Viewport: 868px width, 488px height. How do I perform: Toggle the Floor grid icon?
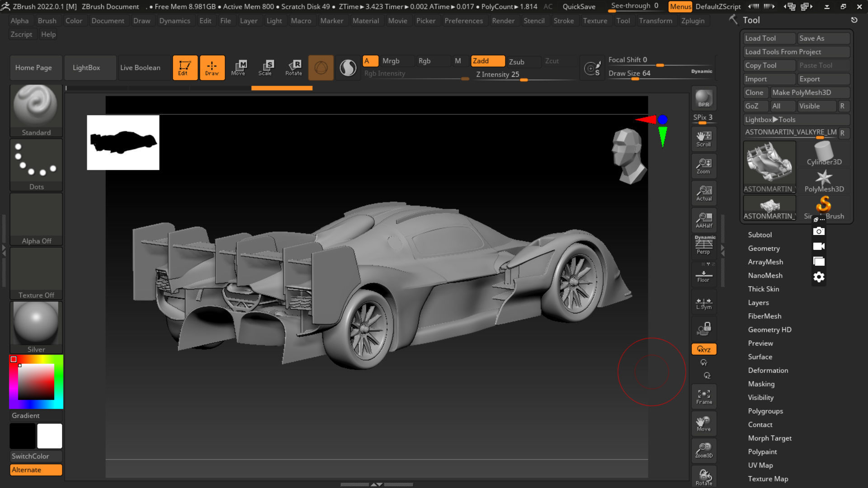704,275
